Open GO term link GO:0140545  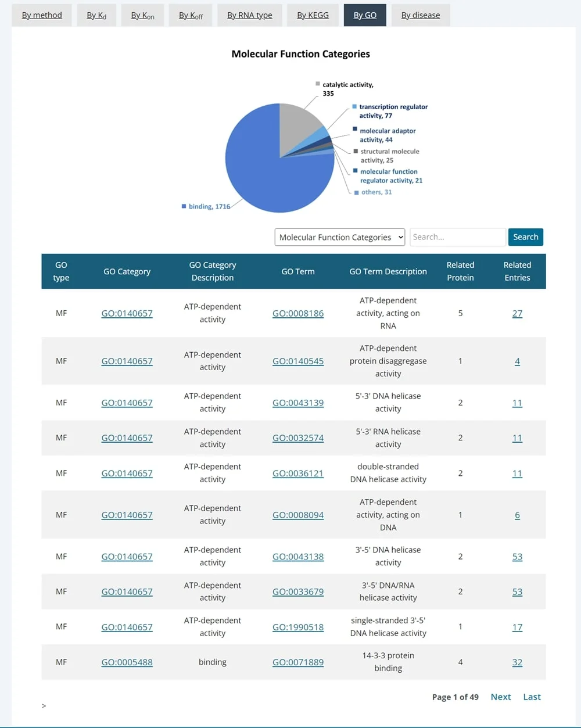coord(298,361)
